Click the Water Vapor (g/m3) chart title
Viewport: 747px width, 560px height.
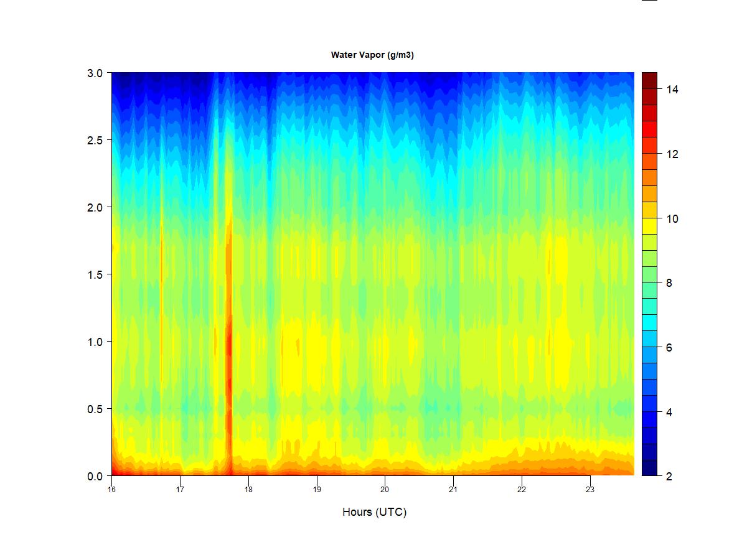pyautogui.click(x=372, y=55)
